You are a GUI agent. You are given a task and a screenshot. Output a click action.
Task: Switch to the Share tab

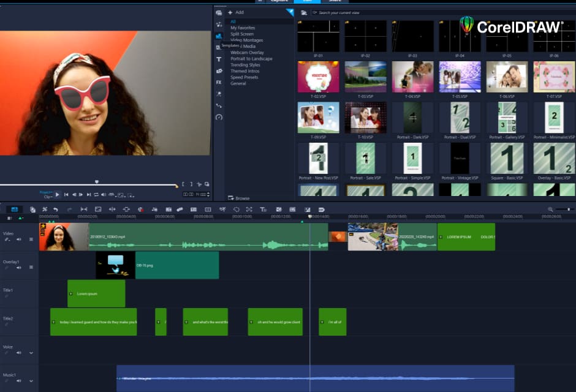point(335,2)
